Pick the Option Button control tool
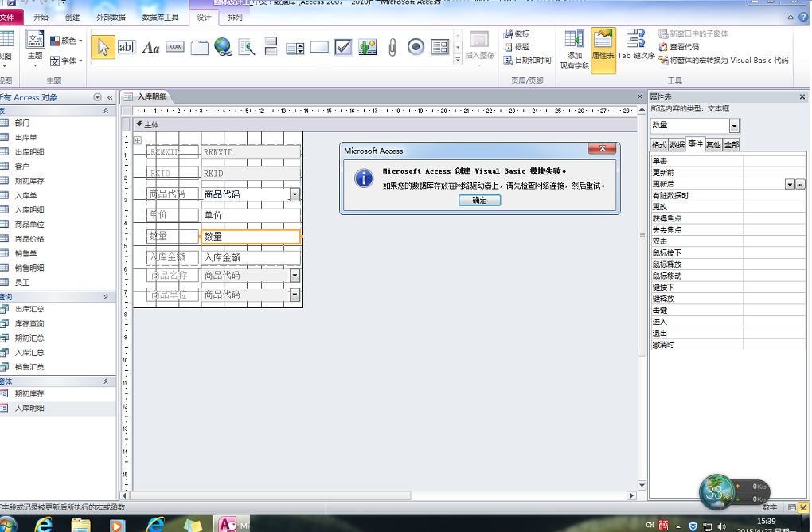812x532 pixels. (416, 47)
